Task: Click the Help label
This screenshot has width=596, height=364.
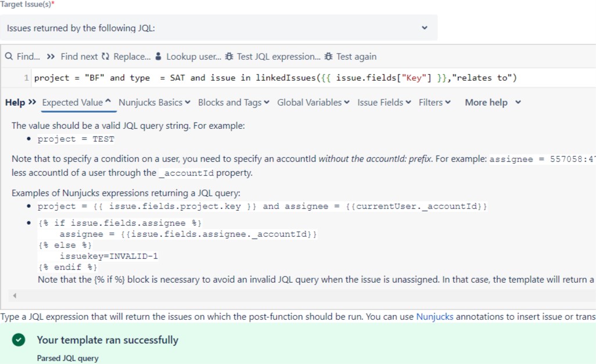Action: (x=15, y=102)
